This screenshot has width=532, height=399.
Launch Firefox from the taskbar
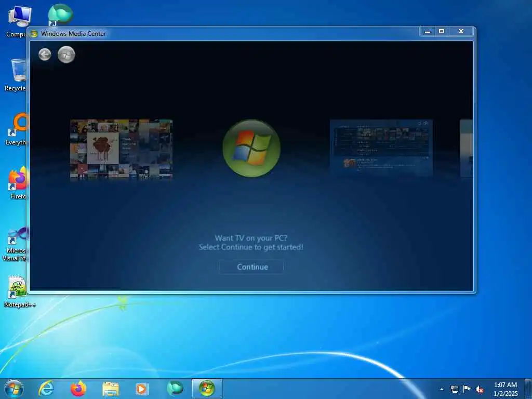point(78,389)
